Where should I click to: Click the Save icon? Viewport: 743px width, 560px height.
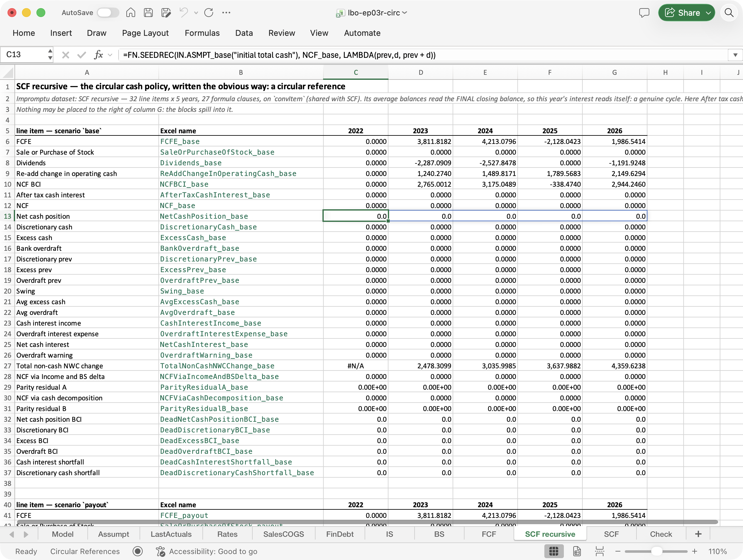point(148,13)
